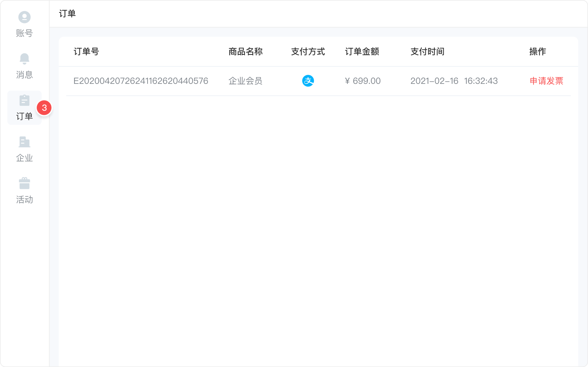Open the 活动 gift box icon
This screenshot has height=367, width=588.
click(x=24, y=184)
